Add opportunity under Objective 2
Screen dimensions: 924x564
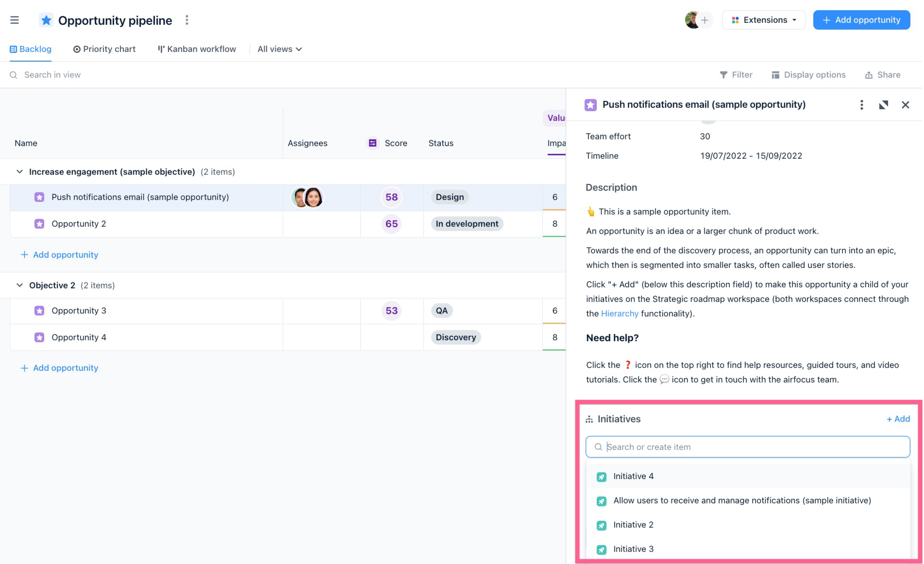pos(59,368)
